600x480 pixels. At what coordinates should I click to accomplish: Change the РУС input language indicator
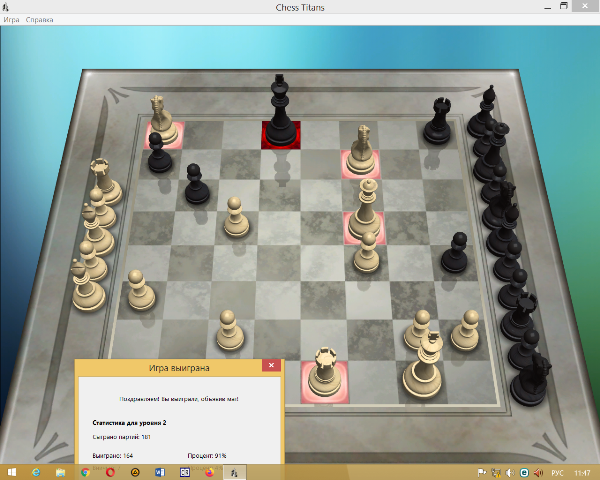559,471
